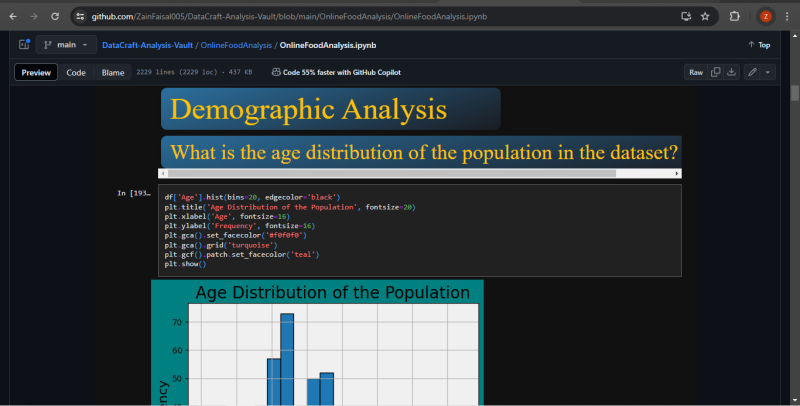Switch to the Code tab
Screen dimensions: 800x406
coord(76,72)
